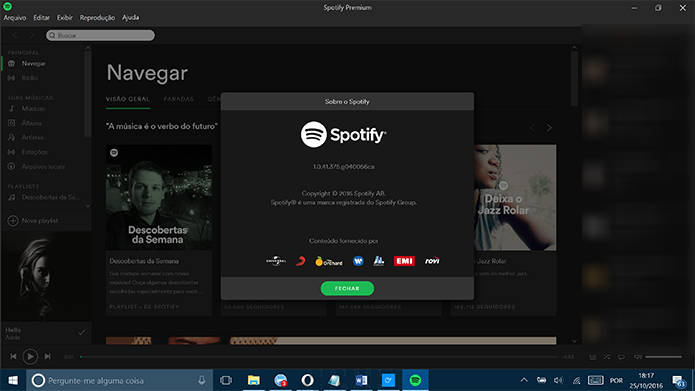Image resolution: width=695 pixels, height=391 pixels.
Task: Open Álbuns in the sidebar
Action: click(x=31, y=123)
